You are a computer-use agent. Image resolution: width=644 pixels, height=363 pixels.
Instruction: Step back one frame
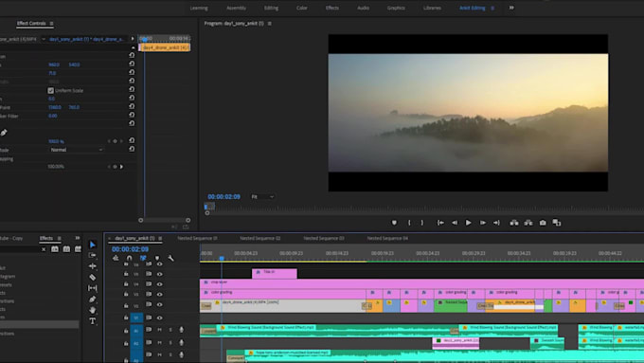[x=455, y=223]
